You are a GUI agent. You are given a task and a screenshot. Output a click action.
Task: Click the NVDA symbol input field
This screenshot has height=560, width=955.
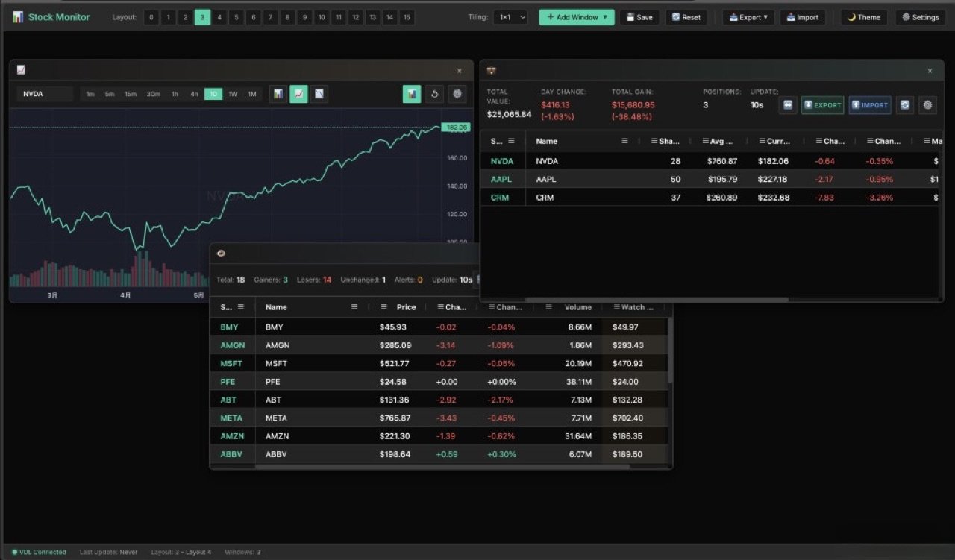click(45, 94)
